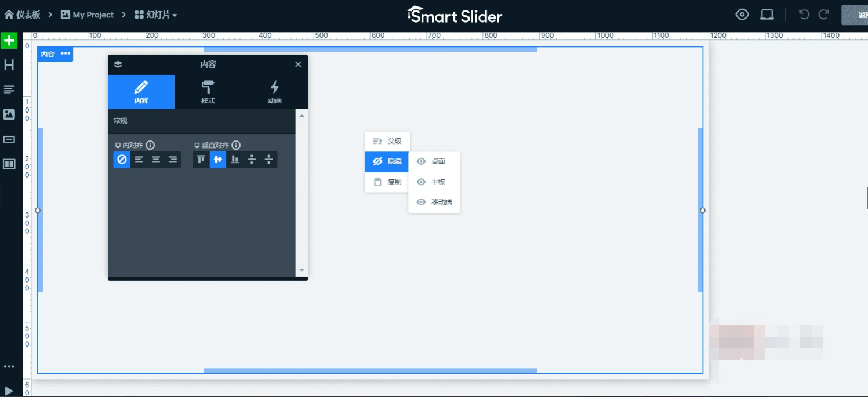868x397 pixels.
Task: Switch to the 动画 animation tab
Action: tap(275, 92)
